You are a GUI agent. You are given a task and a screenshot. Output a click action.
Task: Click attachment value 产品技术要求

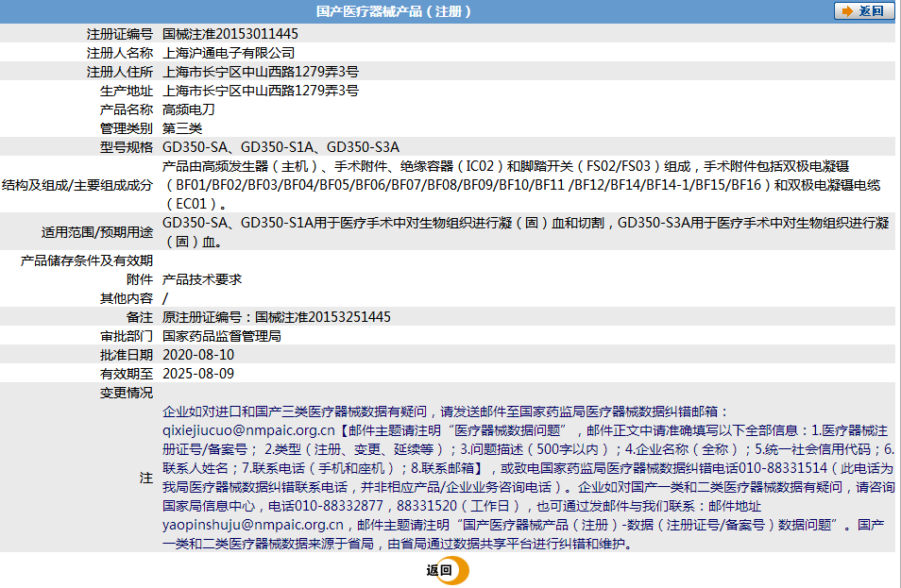202,279
